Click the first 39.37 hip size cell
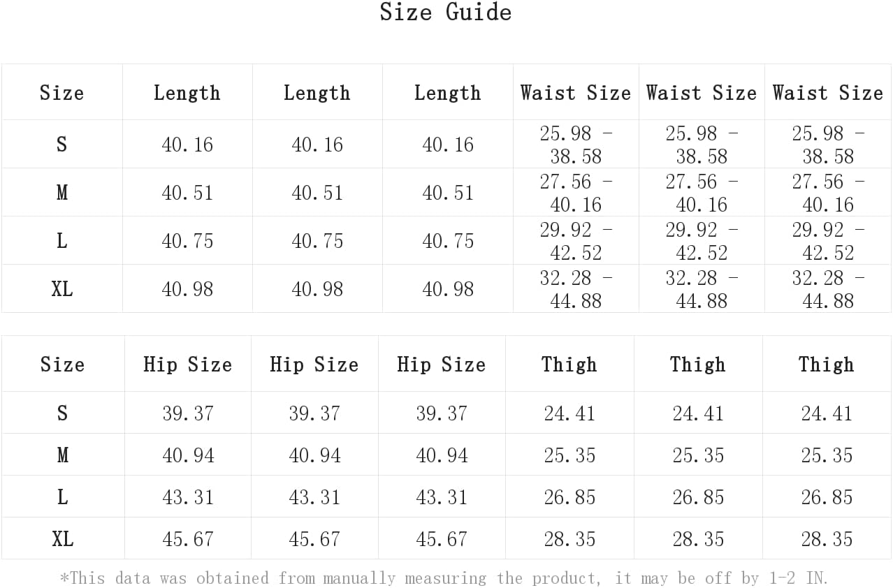893x588 pixels. tap(187, 413)
